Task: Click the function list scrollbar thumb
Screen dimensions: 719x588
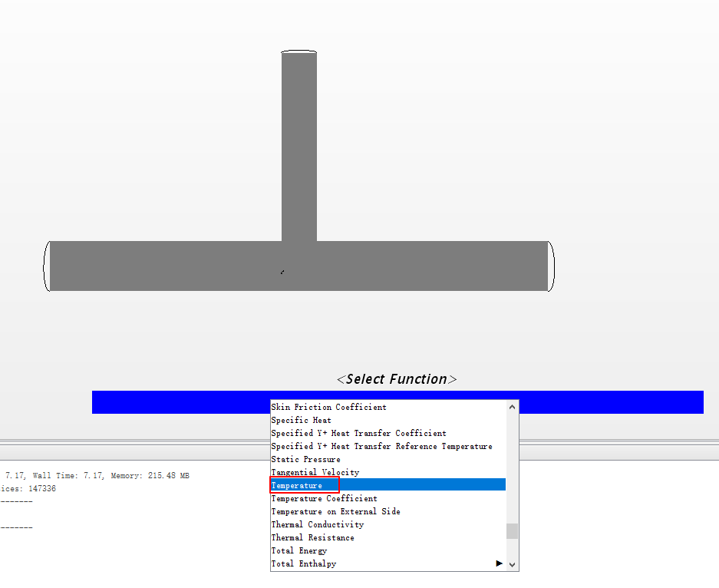Action: coord(512,531)
